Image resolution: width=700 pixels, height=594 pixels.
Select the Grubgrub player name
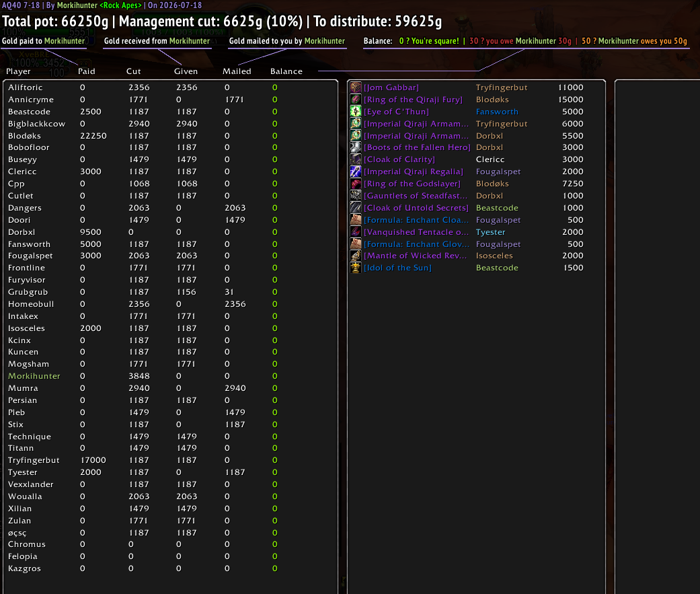tap(28, 292)
